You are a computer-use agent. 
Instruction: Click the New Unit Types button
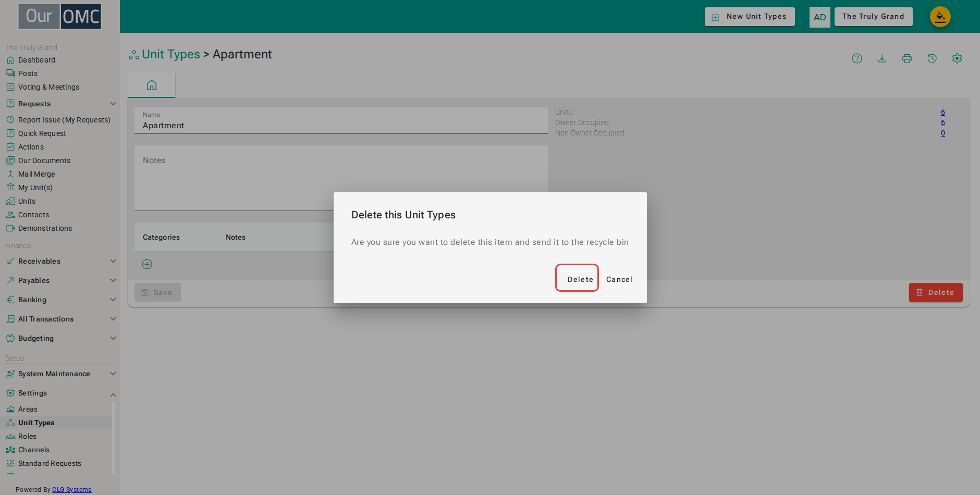pos(750,17)
